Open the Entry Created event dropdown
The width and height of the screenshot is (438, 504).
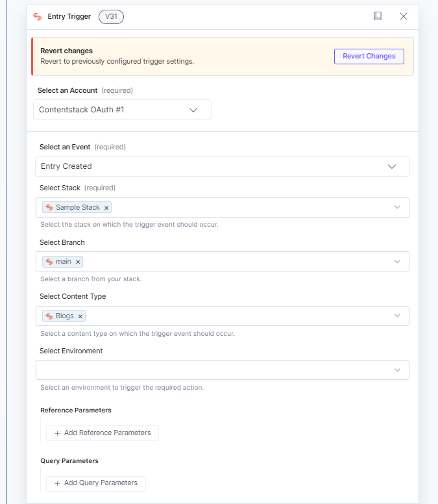point(222,166)
